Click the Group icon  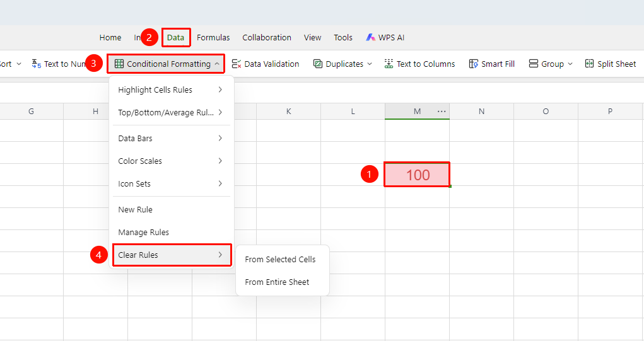pos(534,64)
